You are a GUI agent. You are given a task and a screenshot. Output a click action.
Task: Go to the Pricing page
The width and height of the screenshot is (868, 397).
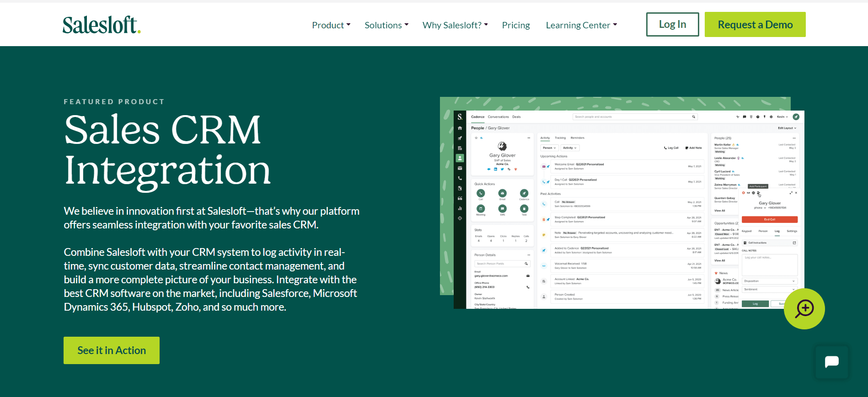(x=516, y=25)
